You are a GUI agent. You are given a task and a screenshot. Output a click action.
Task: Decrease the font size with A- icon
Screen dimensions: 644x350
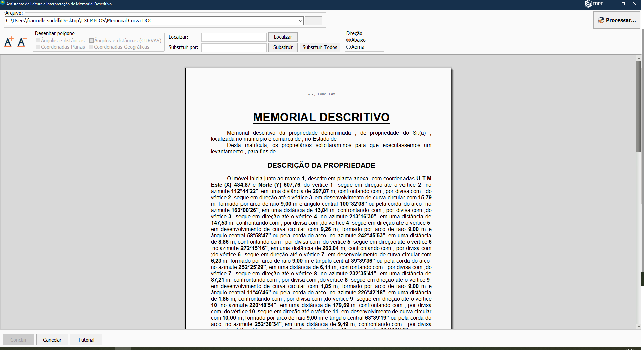coord(22,42)
